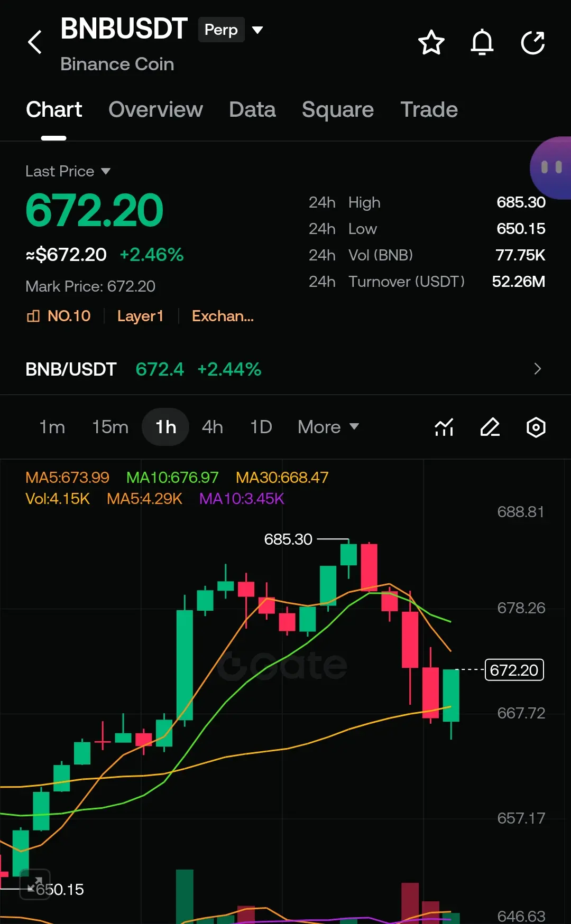Viewport: 571px width, 924px height.
Task: Tap the Exchan... category tag
Action: 223,316
